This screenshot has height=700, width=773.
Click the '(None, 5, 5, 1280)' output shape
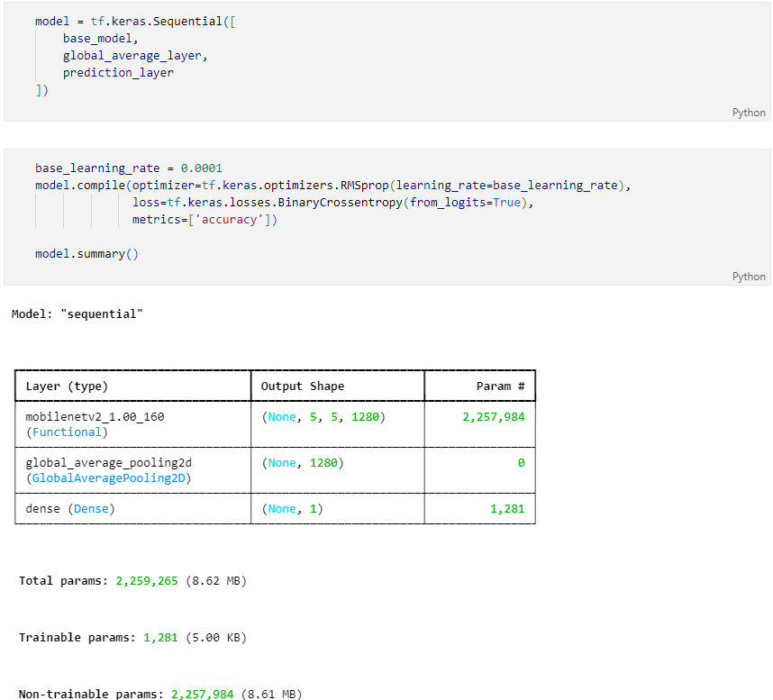point(323,417)
